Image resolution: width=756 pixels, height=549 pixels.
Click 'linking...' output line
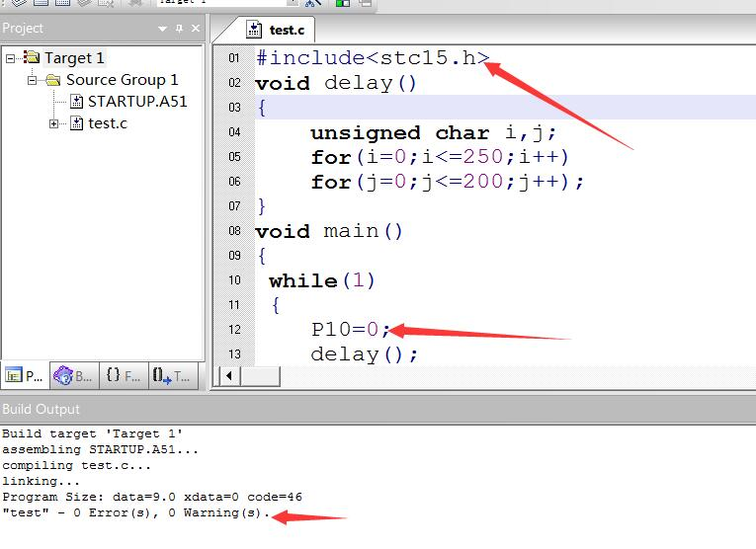click(x=41, y=481)
